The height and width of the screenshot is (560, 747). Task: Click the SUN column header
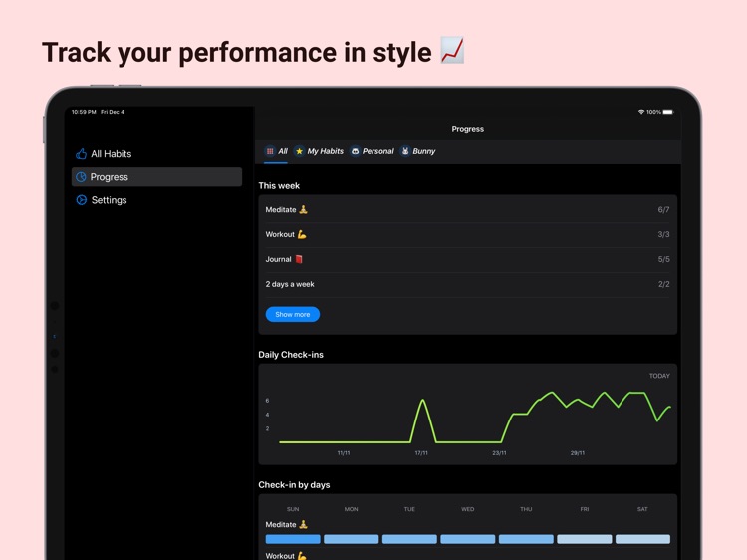point(293,509)
